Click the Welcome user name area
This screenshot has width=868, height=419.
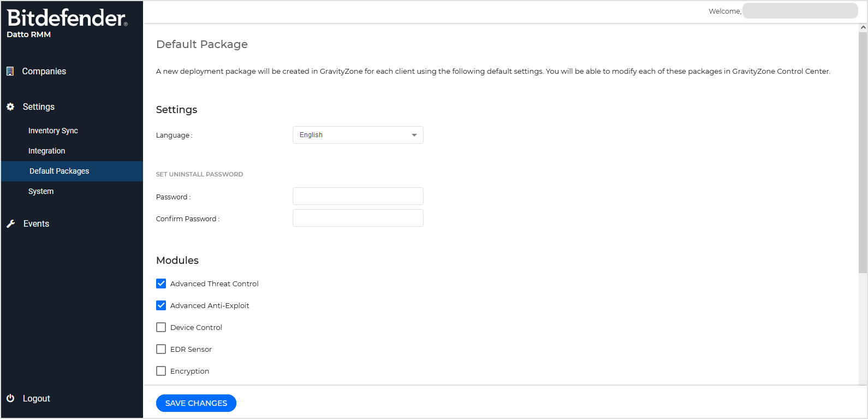(x=800, y=11)
